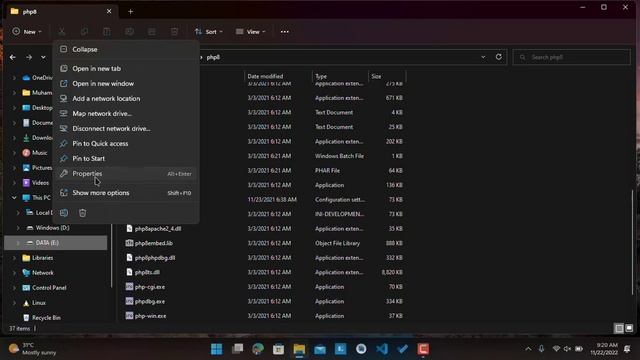
Task: Collapse the This PC tree node
Action: pos(14,198)
